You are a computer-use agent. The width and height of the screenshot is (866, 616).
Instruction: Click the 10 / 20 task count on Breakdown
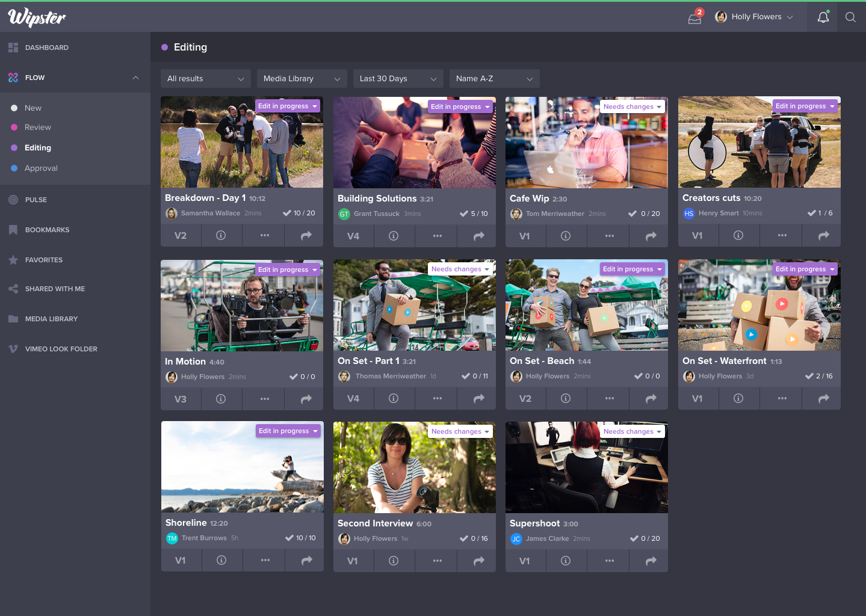[x=300, y=213]
